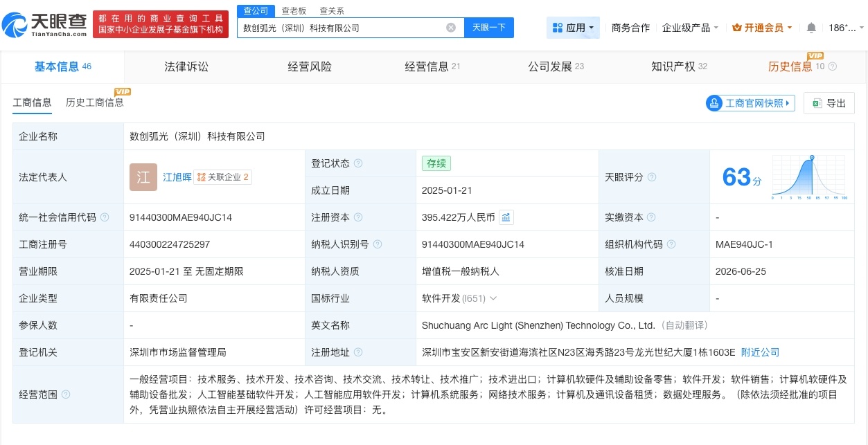The height and width of the screenshot is (445, 868).
Task: Open legal representative 江旭晖 link
Action: pos(177,177)
